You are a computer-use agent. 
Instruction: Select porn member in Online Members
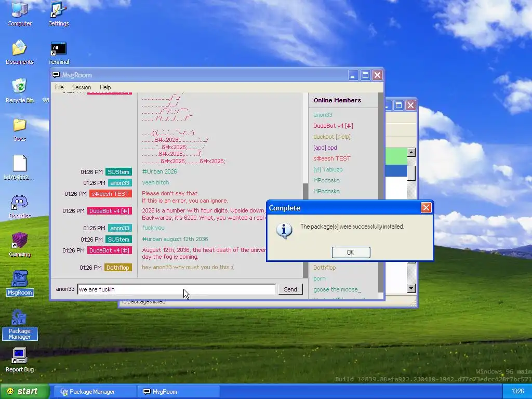320,278
